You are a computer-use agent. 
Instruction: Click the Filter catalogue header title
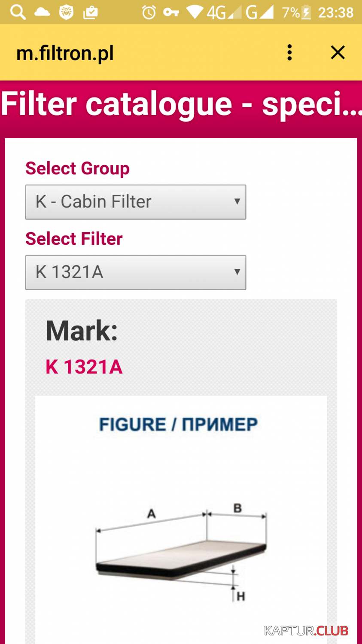181,104
